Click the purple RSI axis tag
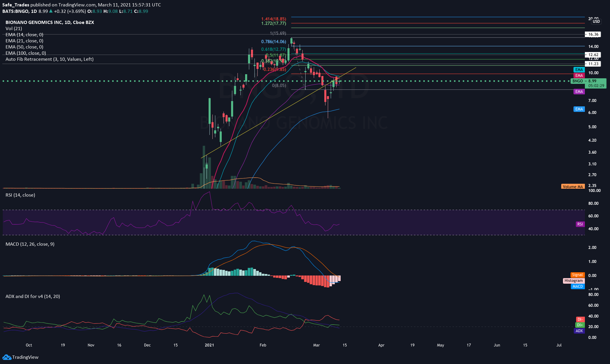This screenshot has height=364, width=610. point(580,224)
